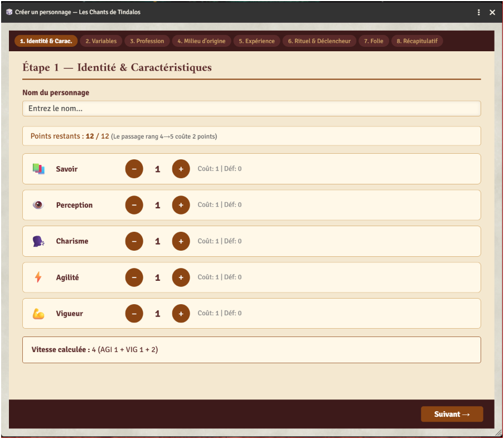Close the character creation window

(x=492, y=12)
